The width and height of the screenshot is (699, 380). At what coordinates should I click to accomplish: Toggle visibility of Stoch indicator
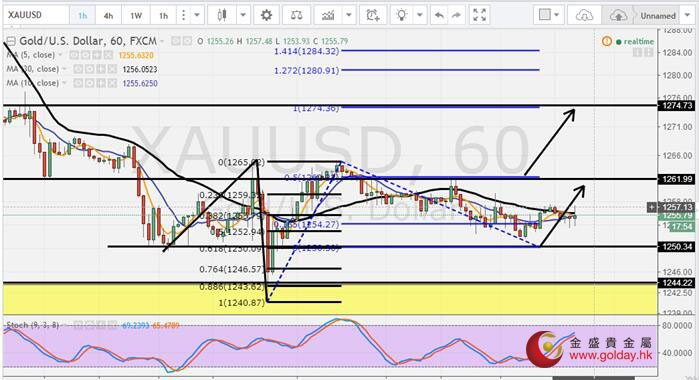click(78, 325)
